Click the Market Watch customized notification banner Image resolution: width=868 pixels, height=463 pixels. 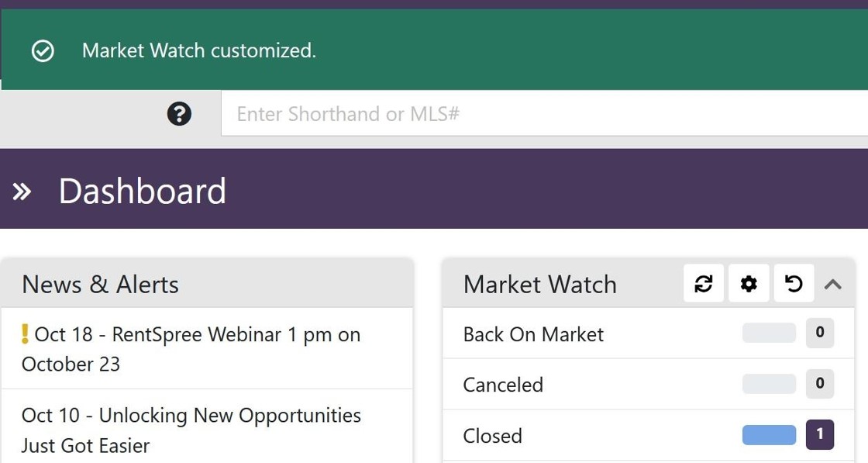(434, 50)
